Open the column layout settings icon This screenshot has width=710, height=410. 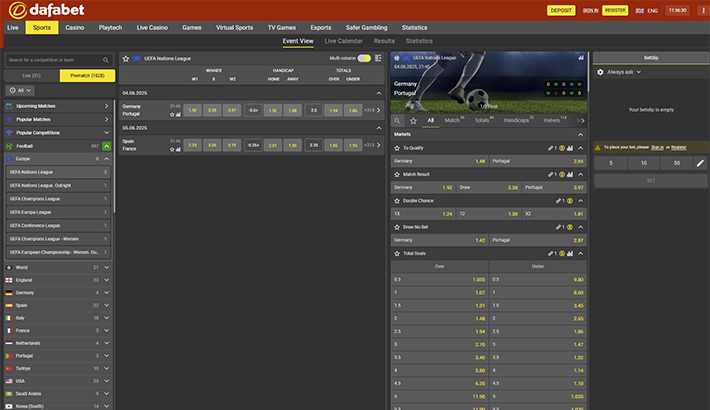(x=378, y=58)
